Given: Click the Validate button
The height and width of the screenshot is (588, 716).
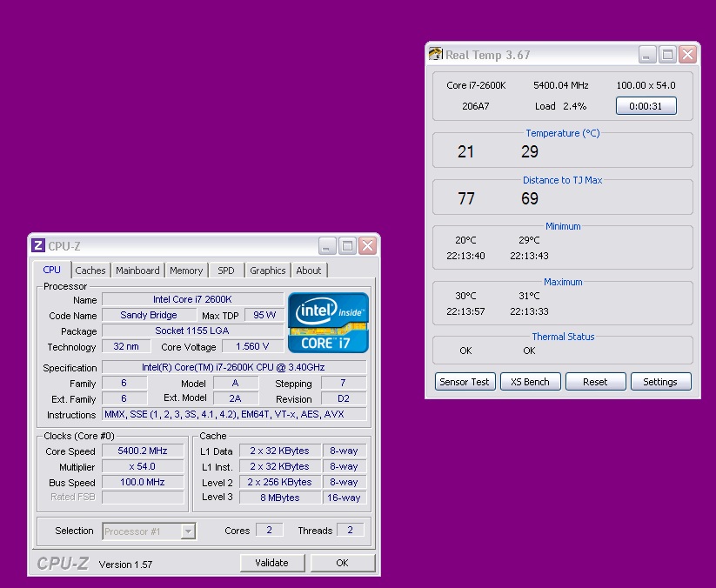Looking at the screenshot, I should [x=271, y=563].
